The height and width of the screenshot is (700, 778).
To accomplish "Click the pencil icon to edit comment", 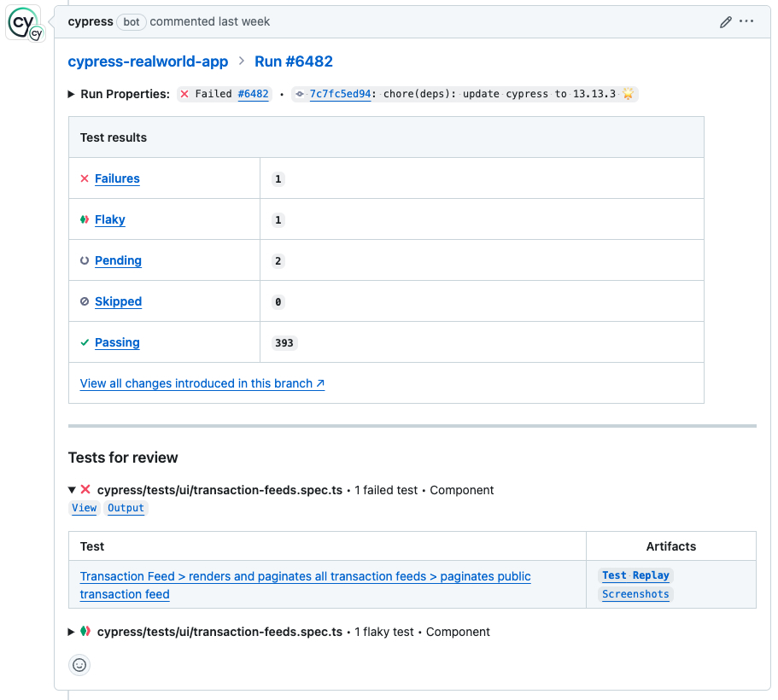I will [726, 21].
